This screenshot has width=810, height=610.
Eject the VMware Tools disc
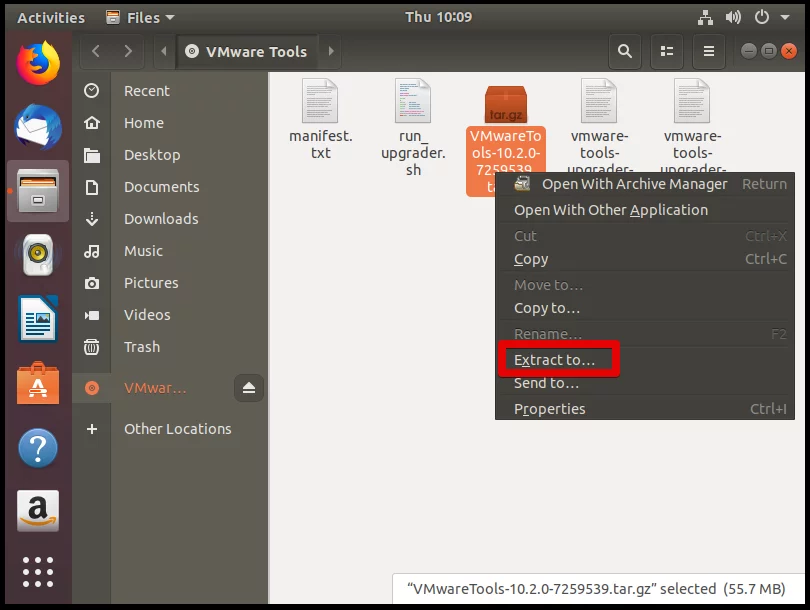point(248,388)
